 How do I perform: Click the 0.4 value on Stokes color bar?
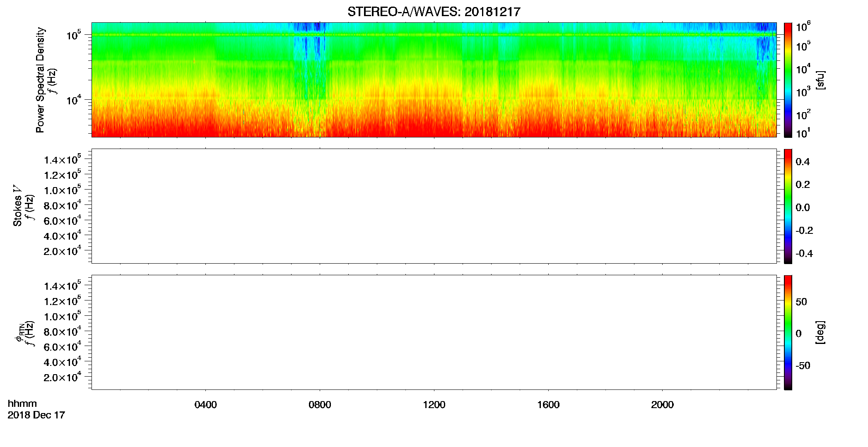[803, 162]
